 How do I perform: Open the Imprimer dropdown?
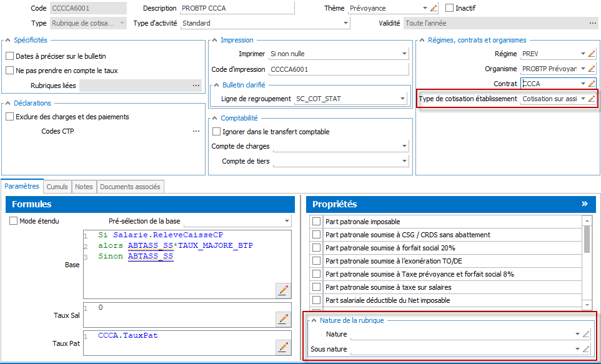click(404, 54)
